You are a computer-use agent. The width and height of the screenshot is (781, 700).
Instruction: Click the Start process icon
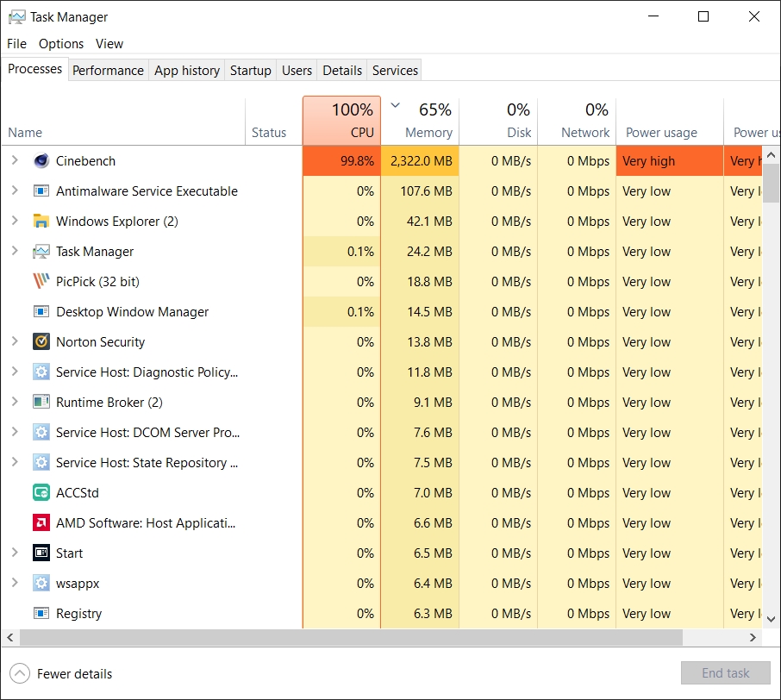(x=41, y=553)
